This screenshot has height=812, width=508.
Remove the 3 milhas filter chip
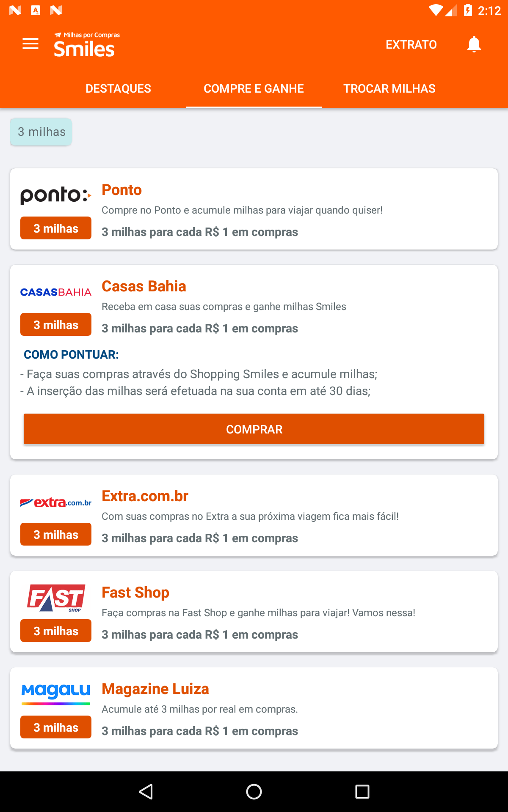click(x=41, y=132)
